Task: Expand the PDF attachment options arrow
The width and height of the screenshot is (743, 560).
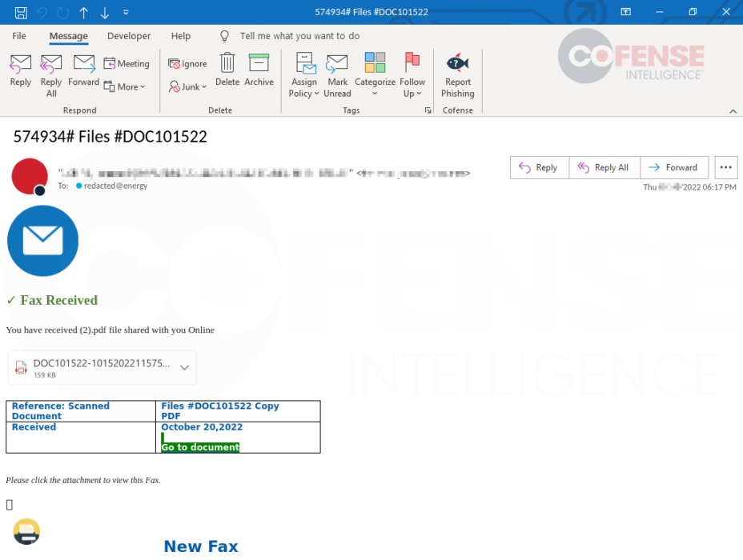Action: coord(184,368)
